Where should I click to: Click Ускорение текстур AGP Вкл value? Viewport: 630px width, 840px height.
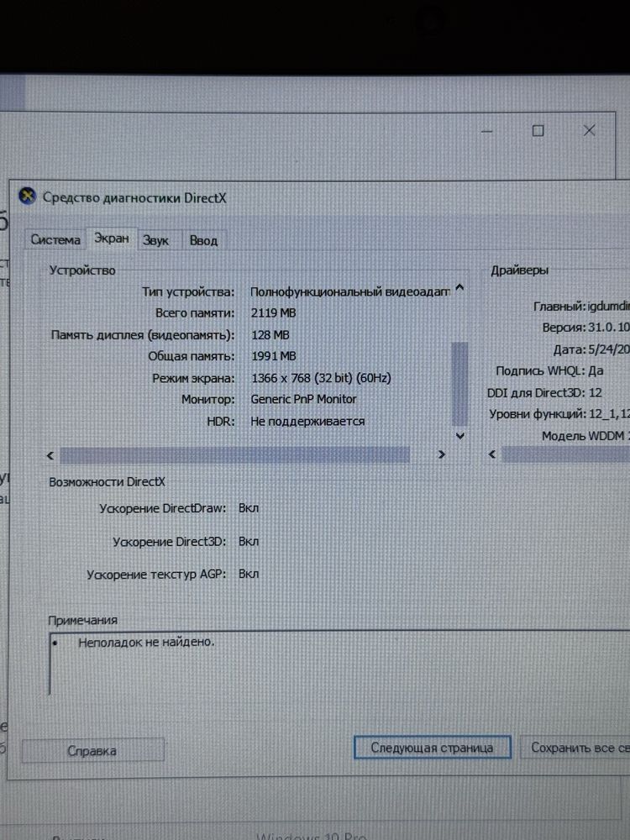pos(249,574)
